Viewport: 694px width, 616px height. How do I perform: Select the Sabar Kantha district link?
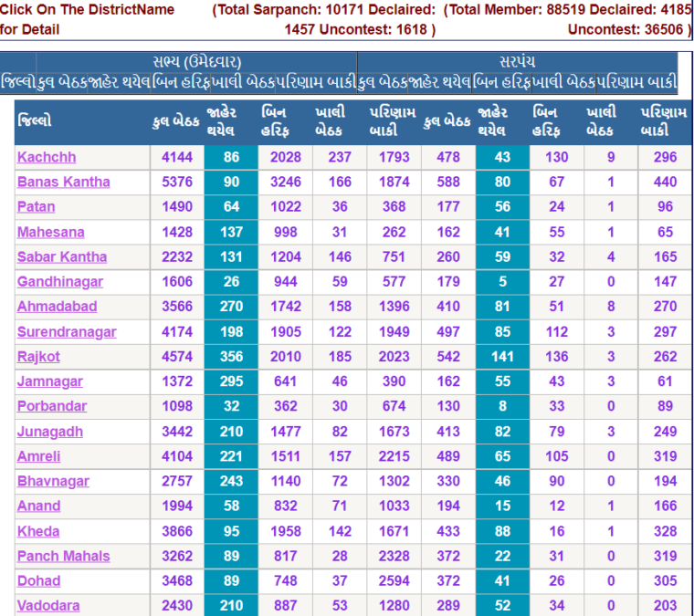pos(62,256)
